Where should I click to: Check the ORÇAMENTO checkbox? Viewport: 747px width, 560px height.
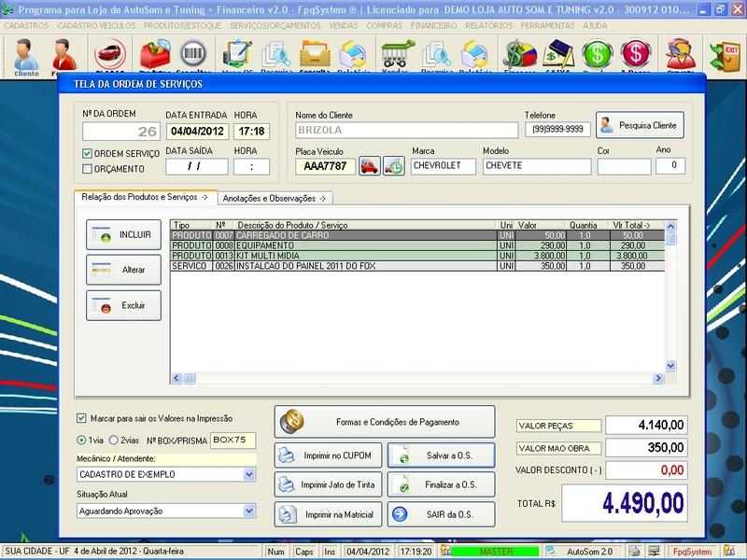[88, 169]
